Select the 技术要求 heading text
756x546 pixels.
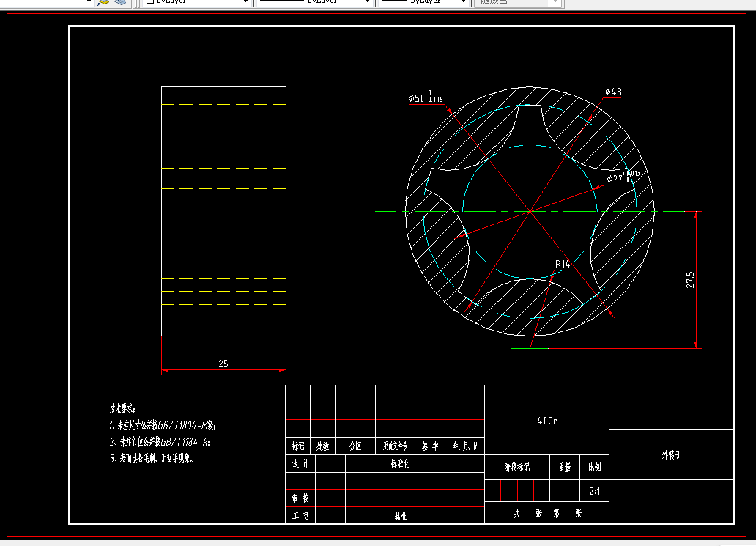pyautogui.click(x=122, y=408)
